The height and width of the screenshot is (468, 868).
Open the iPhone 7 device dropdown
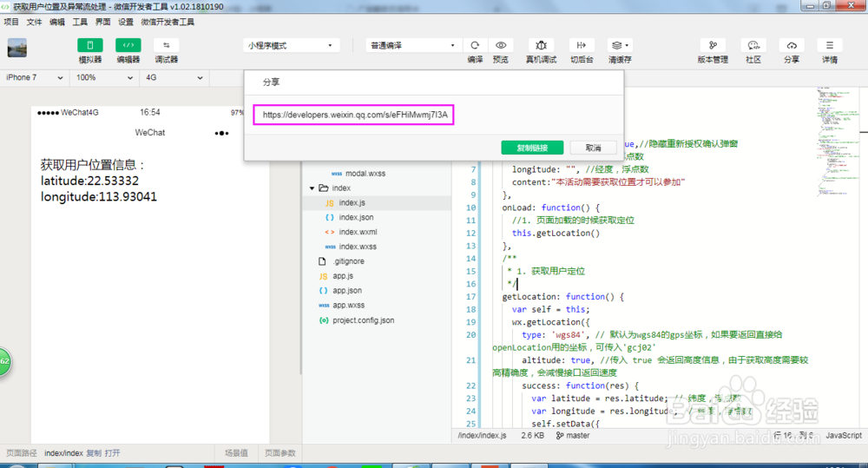tap(35, 77)
